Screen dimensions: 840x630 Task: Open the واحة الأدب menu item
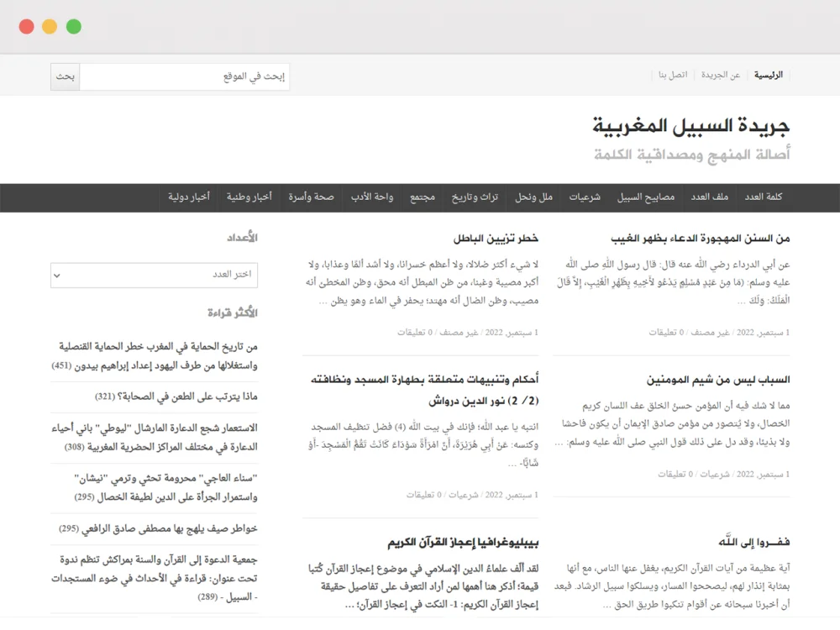(x=372, y=197)
